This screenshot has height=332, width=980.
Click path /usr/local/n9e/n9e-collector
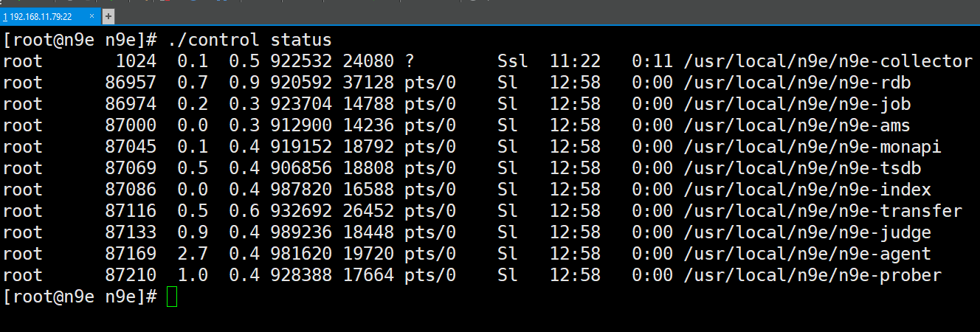pos(828,61)
